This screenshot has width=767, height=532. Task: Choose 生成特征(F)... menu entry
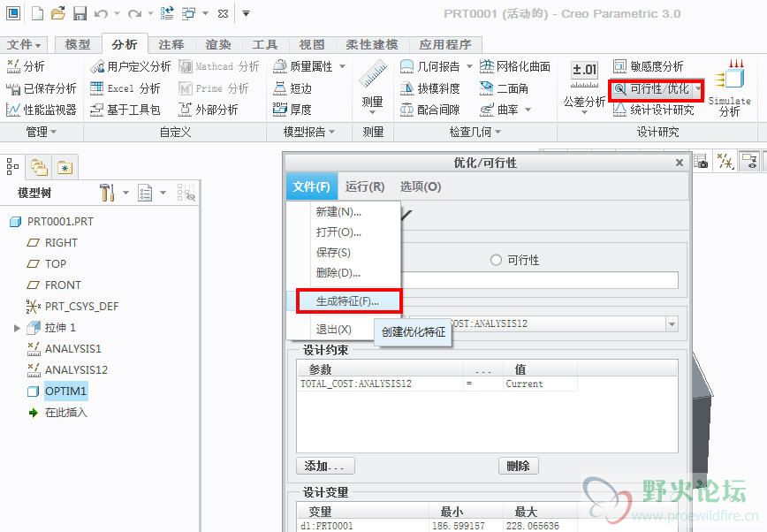(x=349, y=301)
